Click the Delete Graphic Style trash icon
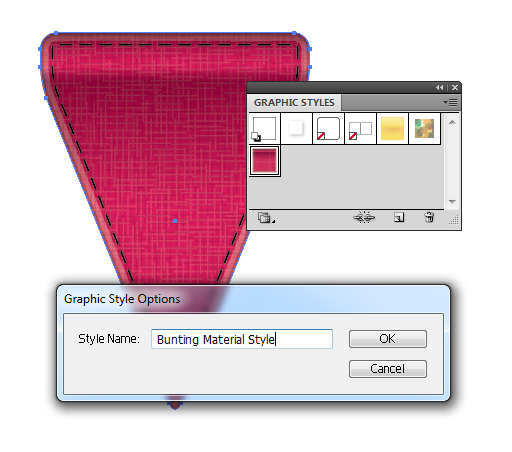The image size is (512, 452). (x=429, y=217)
